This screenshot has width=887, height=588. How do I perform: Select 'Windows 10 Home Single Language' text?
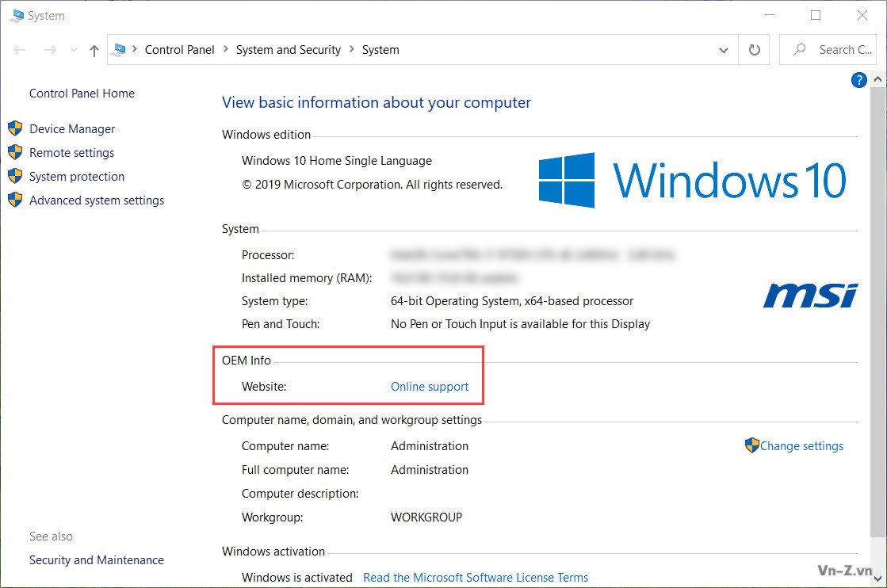(x=337, y=161)
